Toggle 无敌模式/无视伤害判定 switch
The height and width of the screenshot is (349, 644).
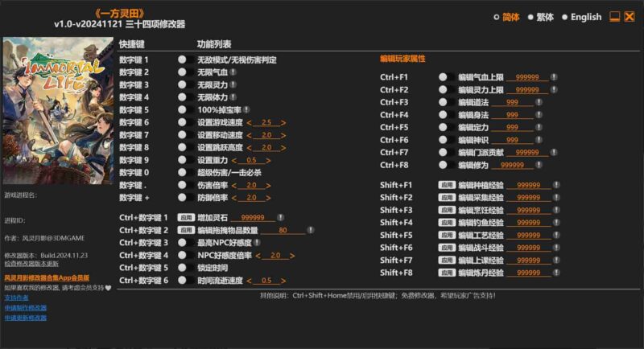click(x=185, y=60)
